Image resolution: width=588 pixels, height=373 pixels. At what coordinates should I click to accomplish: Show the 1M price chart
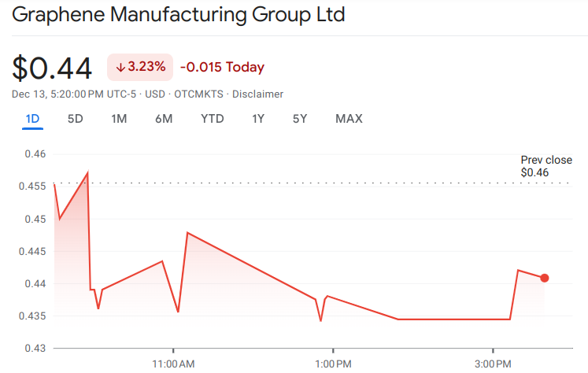coord(119,119)
